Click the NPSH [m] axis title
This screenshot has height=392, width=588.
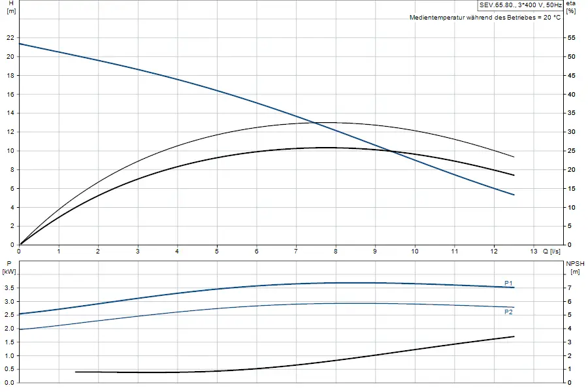pyautogui.click(x=575, y=268)
